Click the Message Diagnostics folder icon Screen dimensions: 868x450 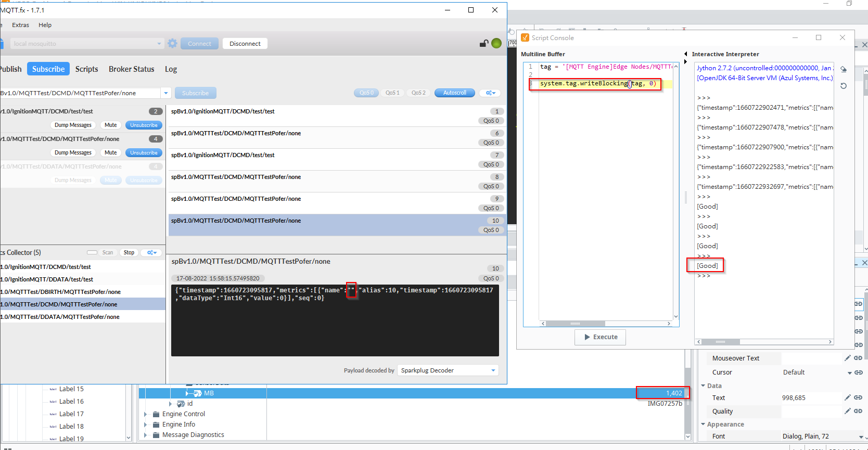click(156, 435)
